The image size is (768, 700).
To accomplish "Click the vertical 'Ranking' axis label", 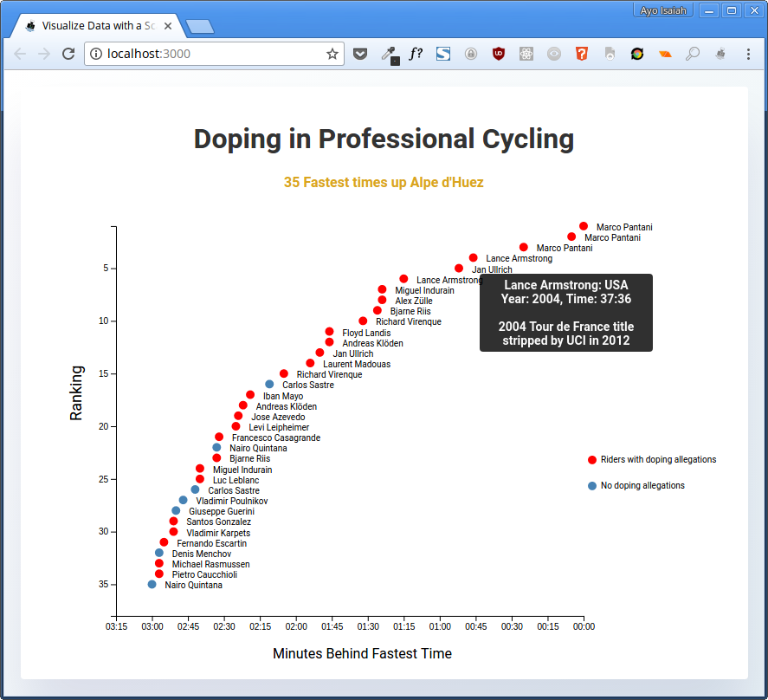I will click(76, 393).
